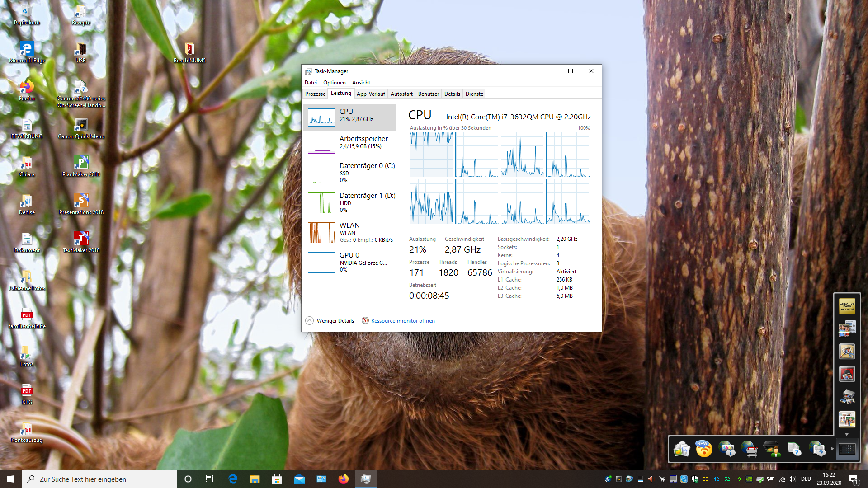
Task: Open the Optionen menu
Action: click(334, 83)
